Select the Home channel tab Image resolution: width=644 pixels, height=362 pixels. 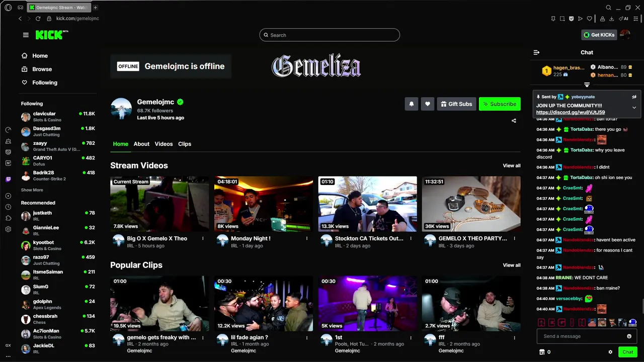[x=121, y=144]
